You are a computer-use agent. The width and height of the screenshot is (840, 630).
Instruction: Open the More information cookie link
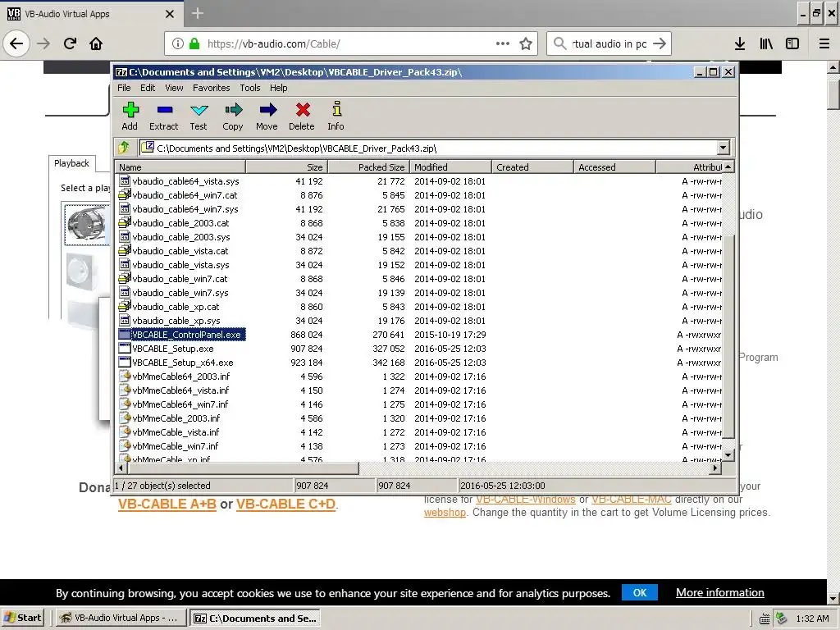pyautogui.click(x=720, y=592)
